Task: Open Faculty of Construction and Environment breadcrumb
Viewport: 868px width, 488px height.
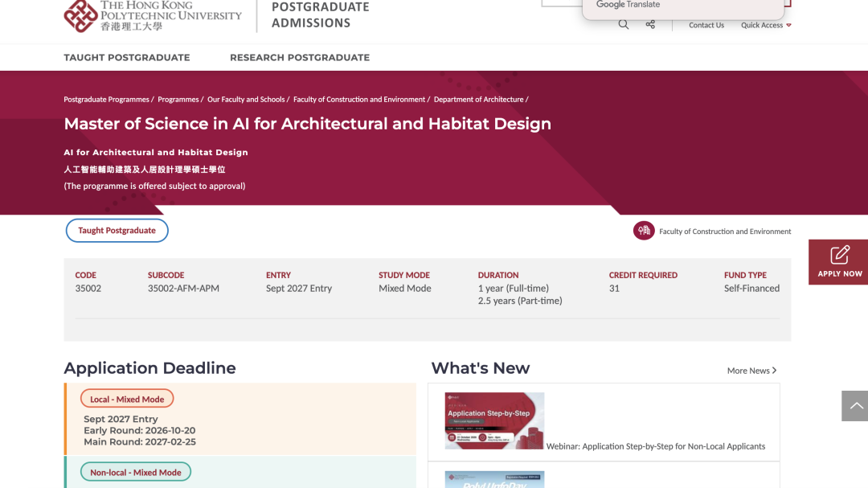Action: coord(359,100)
